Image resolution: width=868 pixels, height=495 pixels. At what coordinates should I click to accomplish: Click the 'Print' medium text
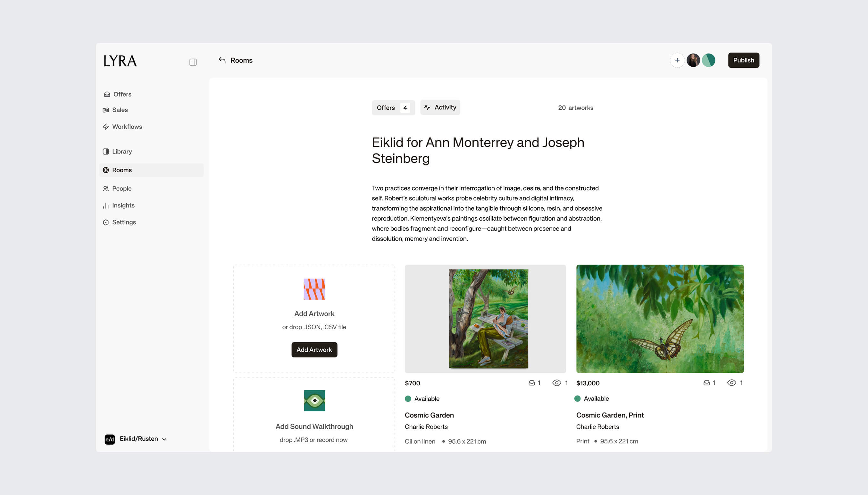tap(582, 441)
